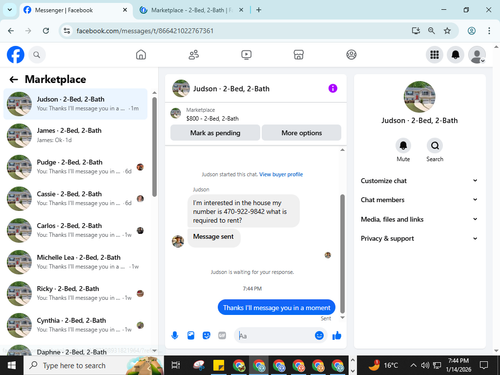Open browser zoom magnifier icon
This screenshot has height=375, width=500.
click(x=431, y=31)
